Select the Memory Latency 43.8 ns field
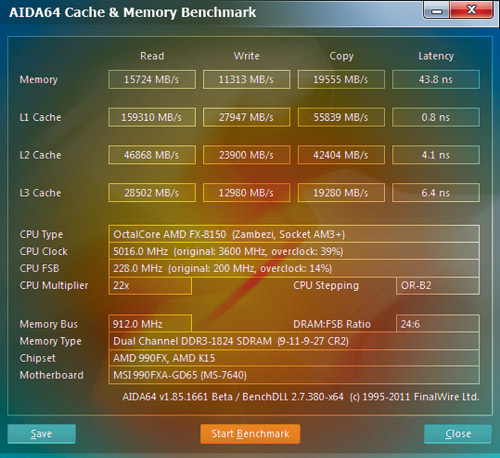The width and height of the screenshot is (500, 458). (x=436, y=79)
